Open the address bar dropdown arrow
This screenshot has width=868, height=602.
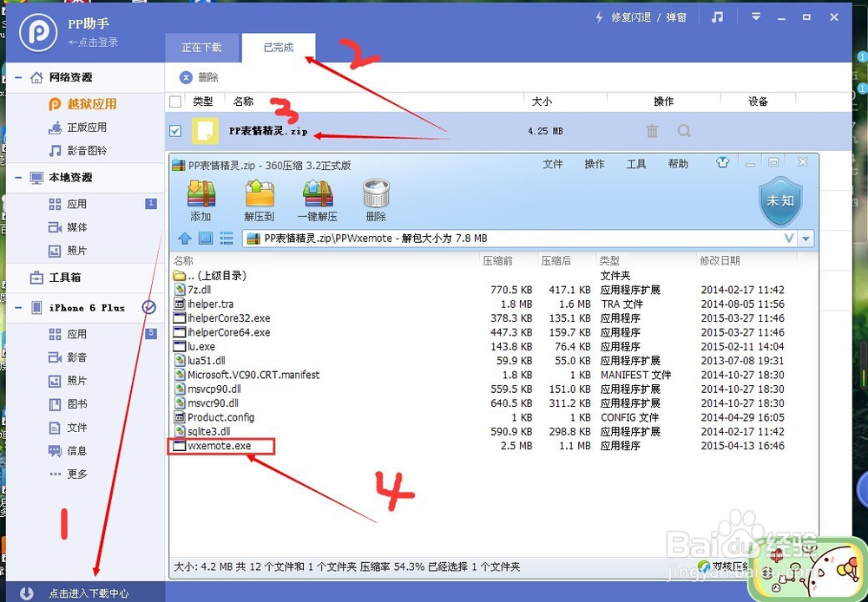tap(806, 239)
